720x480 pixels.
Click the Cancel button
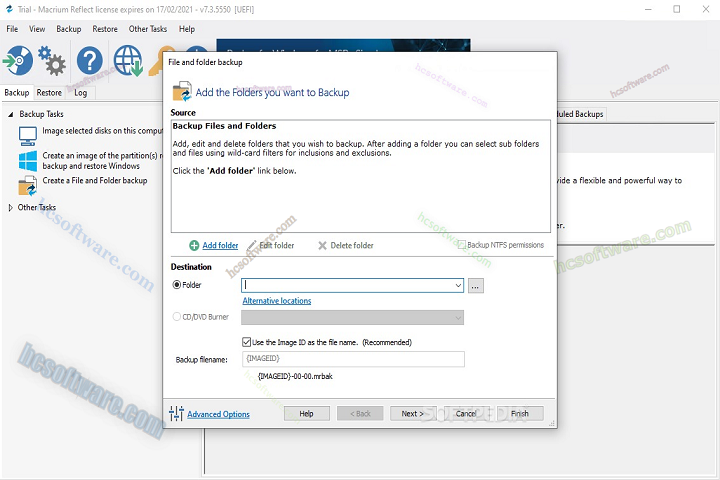coord(466,413)
